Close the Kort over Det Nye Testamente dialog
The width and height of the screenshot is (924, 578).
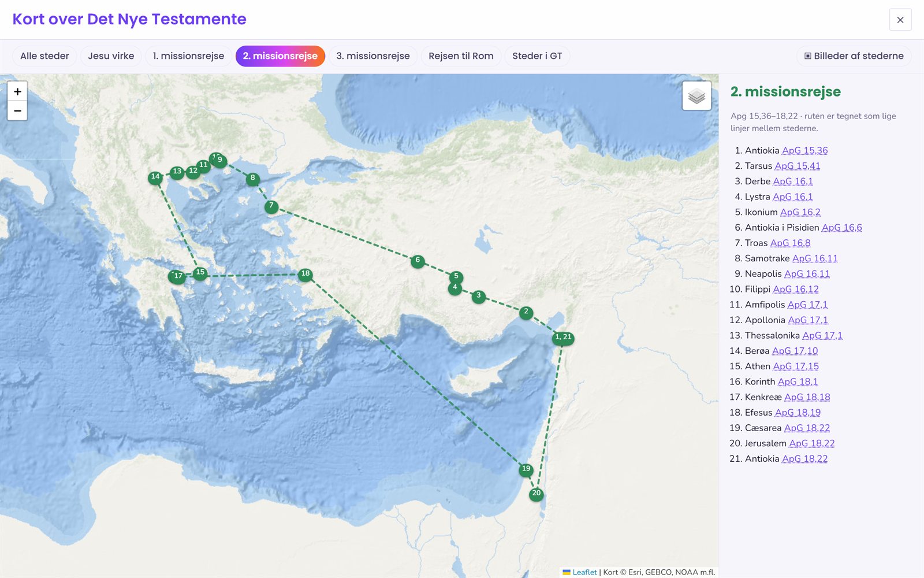(900, 20)
